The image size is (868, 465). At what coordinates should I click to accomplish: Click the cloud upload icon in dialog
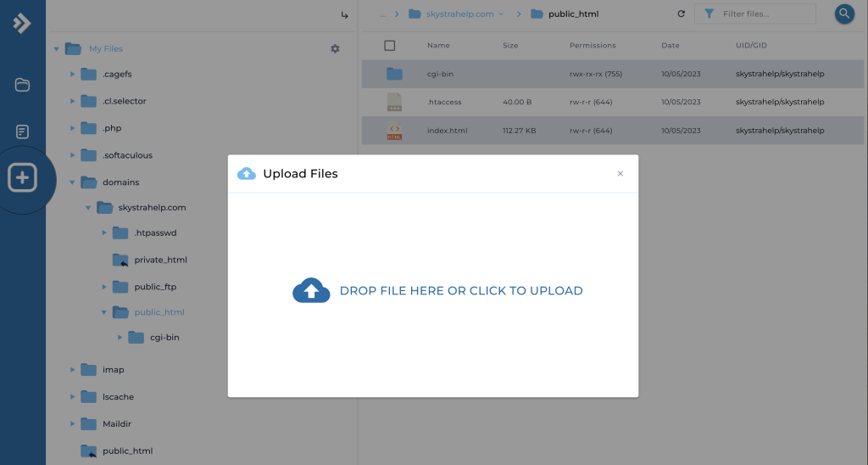click(x=310, y=290)
